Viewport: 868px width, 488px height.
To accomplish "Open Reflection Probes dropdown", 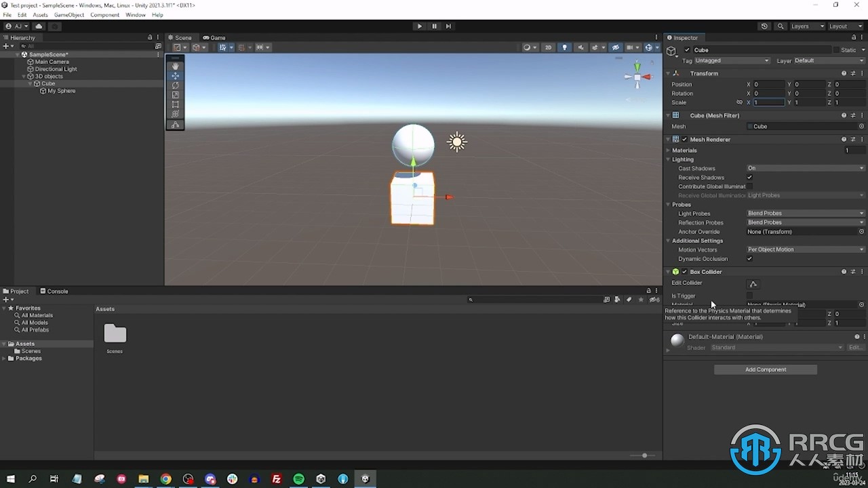I will pyautogui.click(x=806, y=222).
